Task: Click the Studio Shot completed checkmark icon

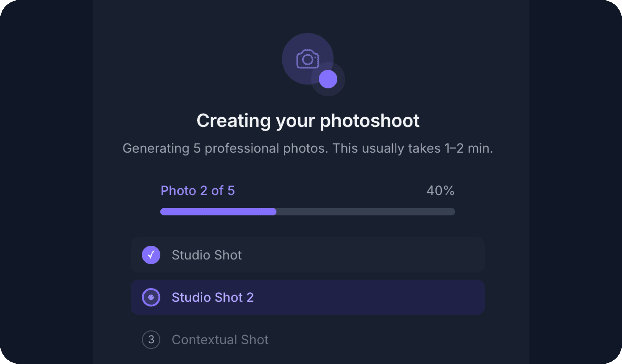Action: coord(151,255)
